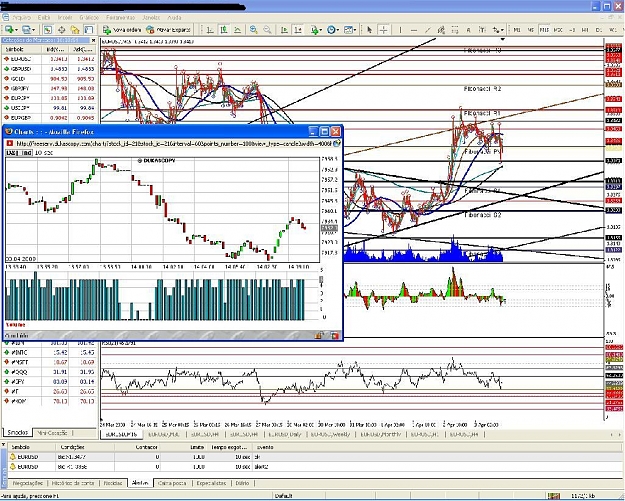
Task: Open the Caixa postal tab
Action: pyautogui.click(x=172, y=483)
